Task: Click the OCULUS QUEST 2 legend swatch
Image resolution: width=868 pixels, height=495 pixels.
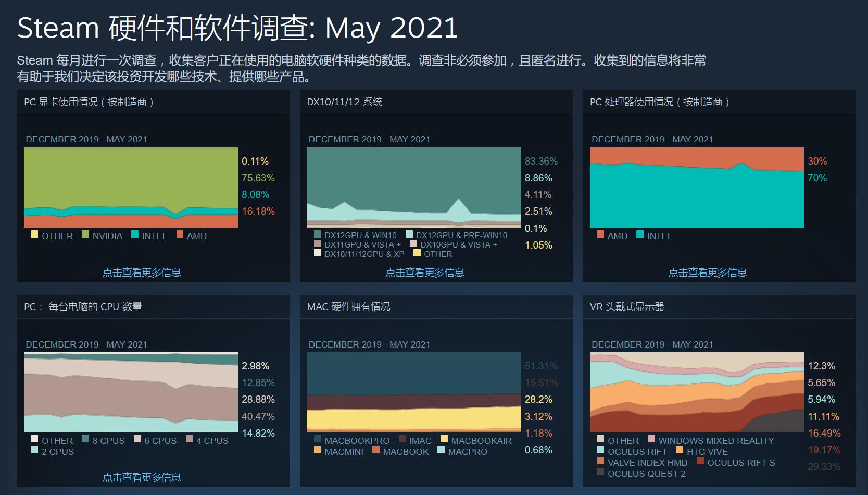Action: click(x=601, y=472)
